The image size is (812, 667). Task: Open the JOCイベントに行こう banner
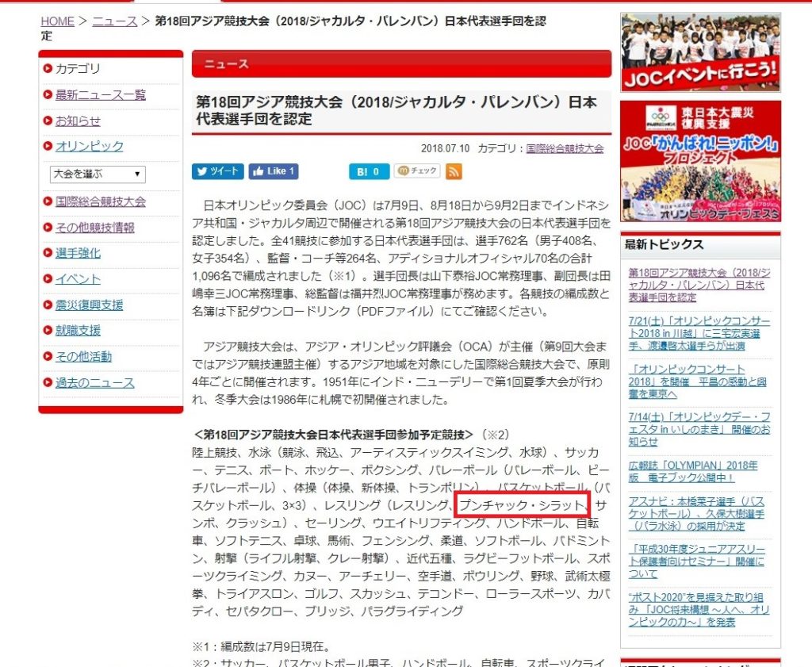point(700,52)
